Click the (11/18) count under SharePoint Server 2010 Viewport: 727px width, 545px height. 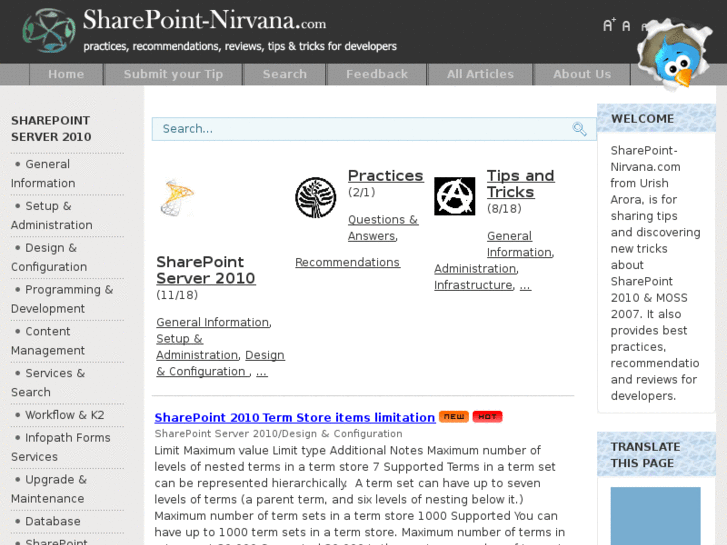click(177, 295)
